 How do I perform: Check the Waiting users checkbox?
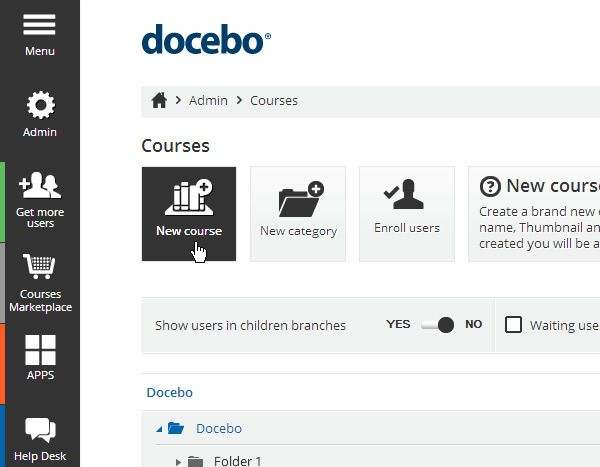pos(513,325)
